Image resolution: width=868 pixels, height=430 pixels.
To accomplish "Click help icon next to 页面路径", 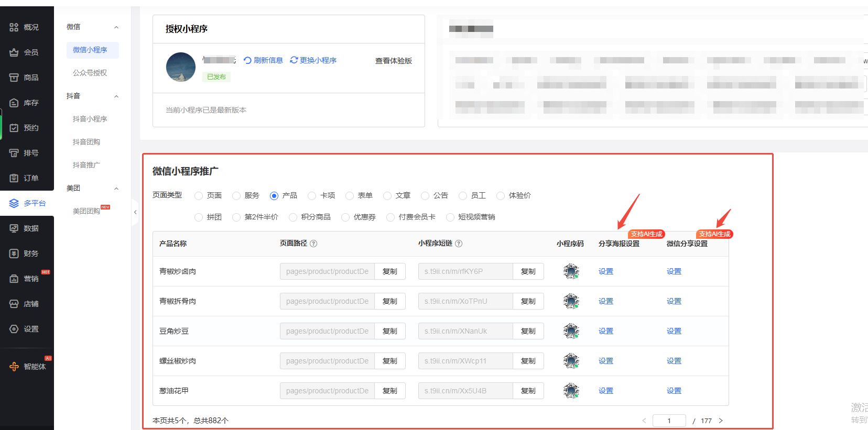I will click(x=313, y=244).
